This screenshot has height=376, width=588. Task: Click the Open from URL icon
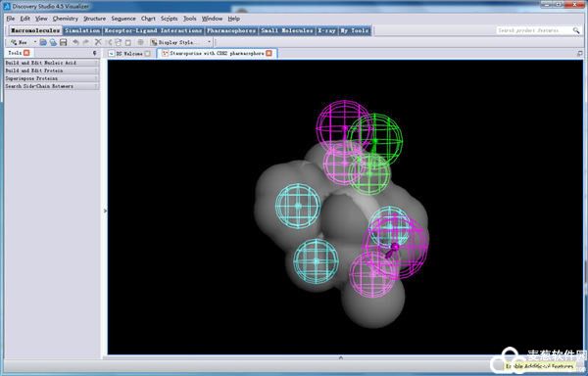53,42
